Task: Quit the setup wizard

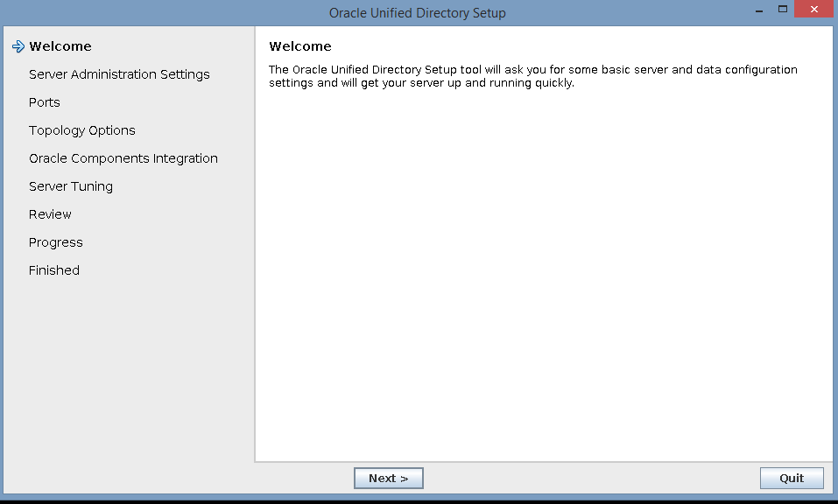Action: pos(792,479)
